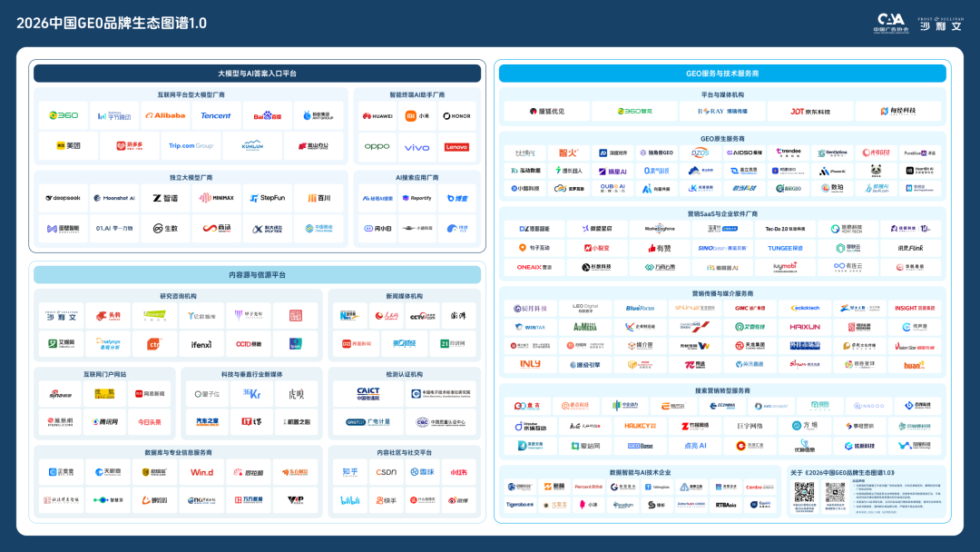Click the JDT 京东科技 logo

pyautogui.click(x=810, y=112)
